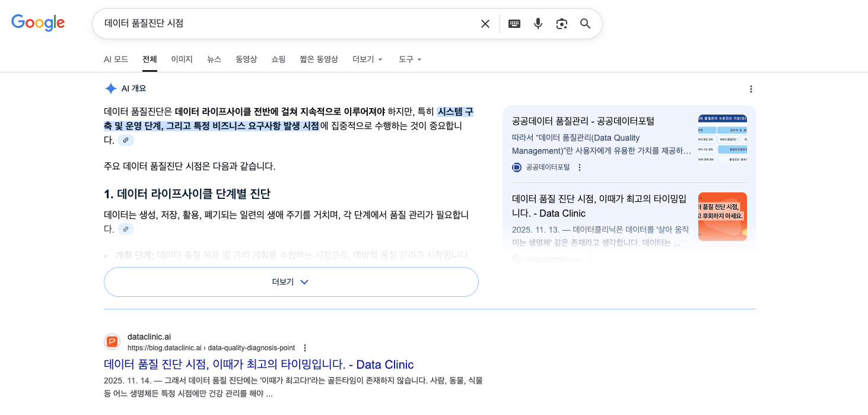This screenshot has height=415, width=868.
Task: Open the AI overview options three-dot menu
Action: [x=751, y=88]
